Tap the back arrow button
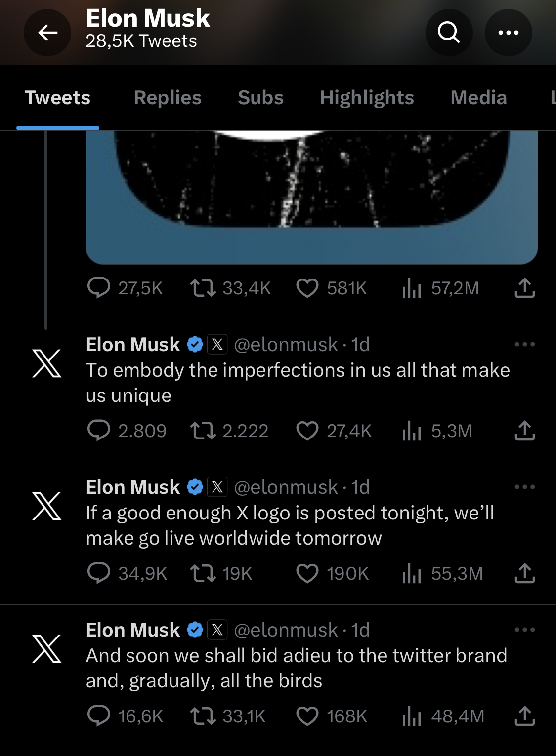Image resolution: width=556 pixels, height=756 pixels. (x=47, y=33)
